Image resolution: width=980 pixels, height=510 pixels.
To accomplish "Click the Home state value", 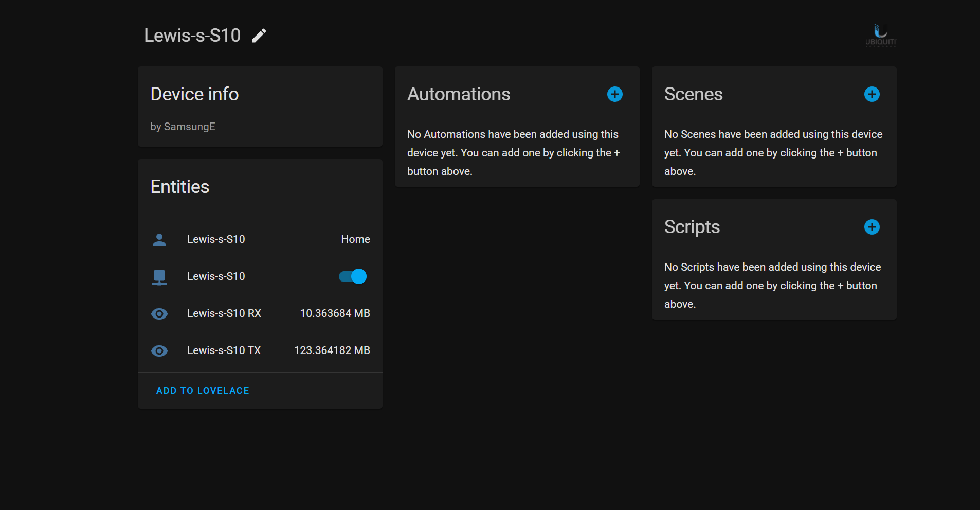I will (356, 239).
